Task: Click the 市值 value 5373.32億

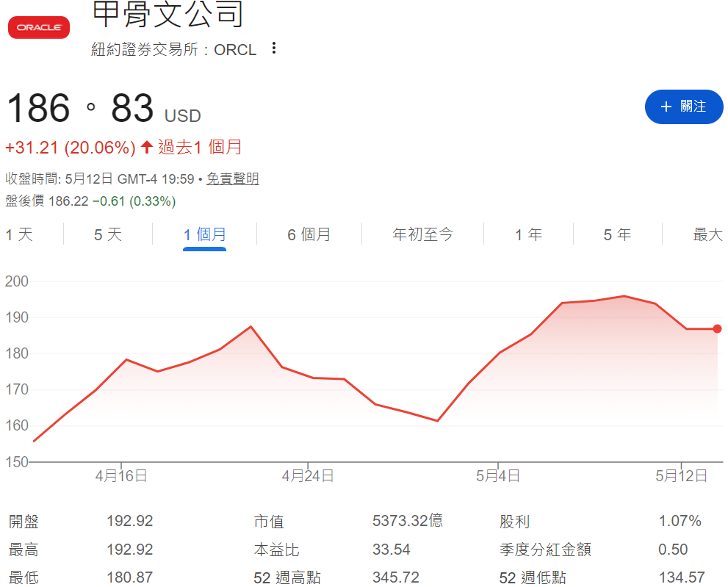Action: pos(408,521)
